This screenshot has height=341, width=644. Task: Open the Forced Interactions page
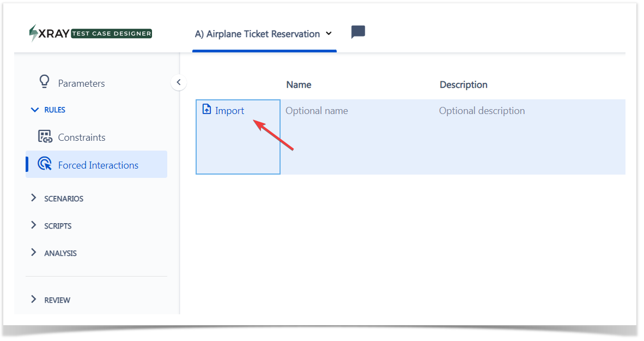click(x=96, y=164)
